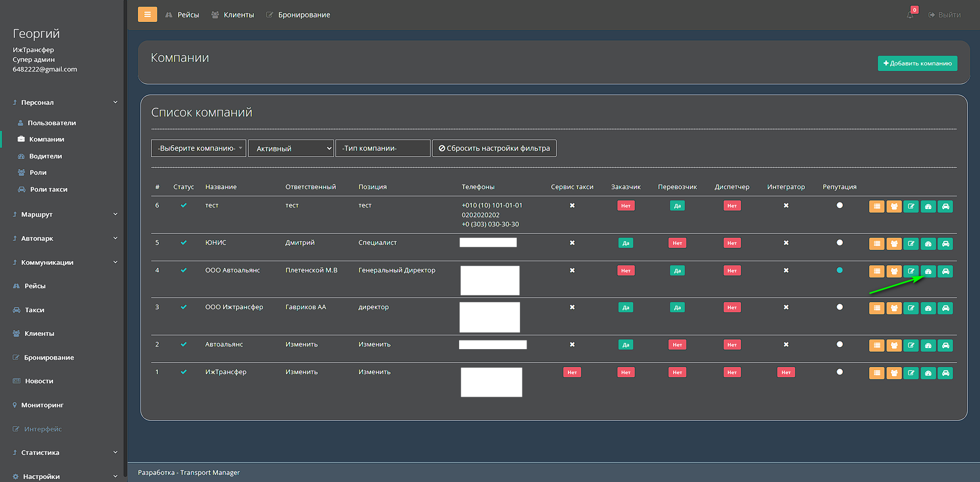Click the list icon in the тест row
The height and width of the screenshot is (482, 980).
click(876, 206)
